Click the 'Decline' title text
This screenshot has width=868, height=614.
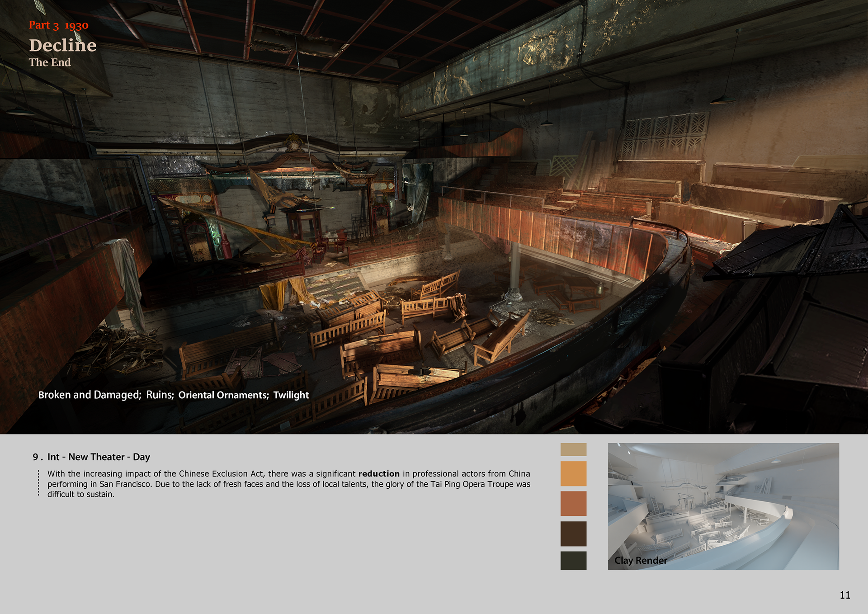pos(63,45)
